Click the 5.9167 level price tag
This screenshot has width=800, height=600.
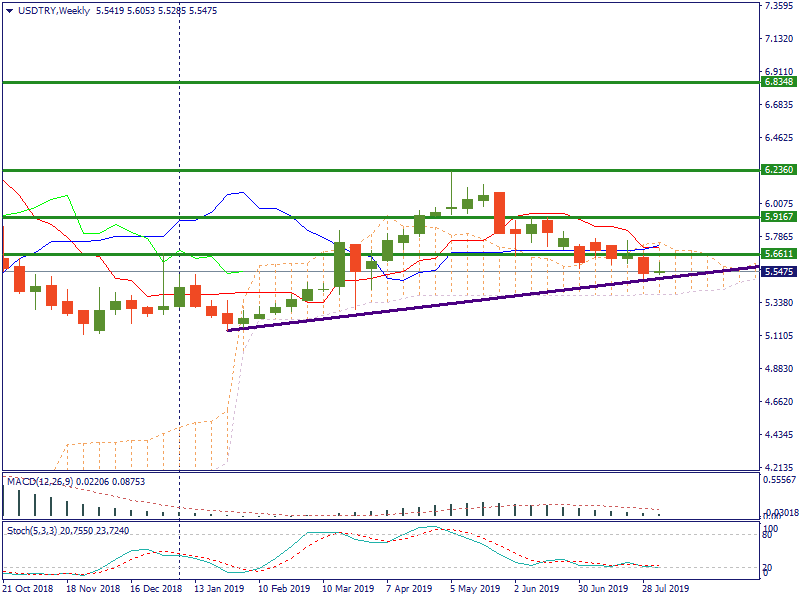(x=778, y=216)
